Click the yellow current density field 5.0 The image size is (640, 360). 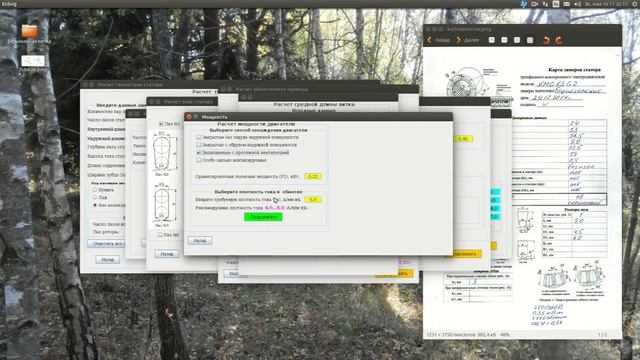point(313,200)
